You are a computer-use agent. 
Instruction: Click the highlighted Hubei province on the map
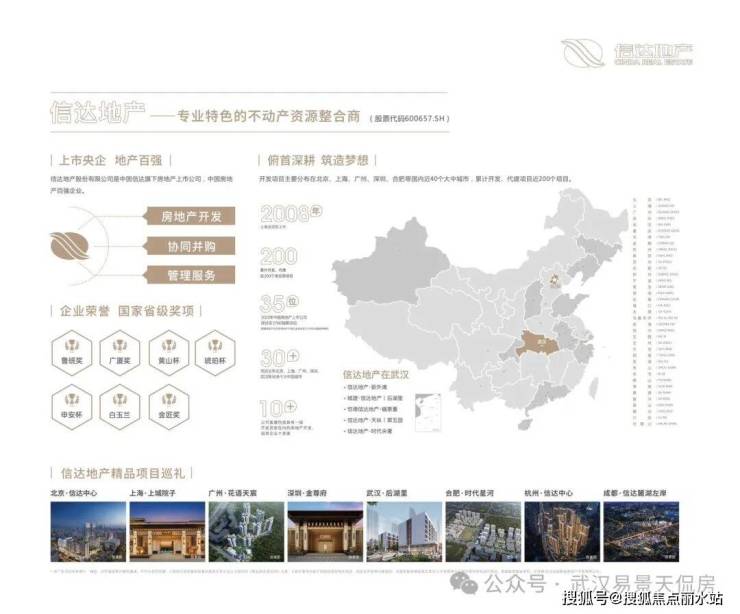538,343
